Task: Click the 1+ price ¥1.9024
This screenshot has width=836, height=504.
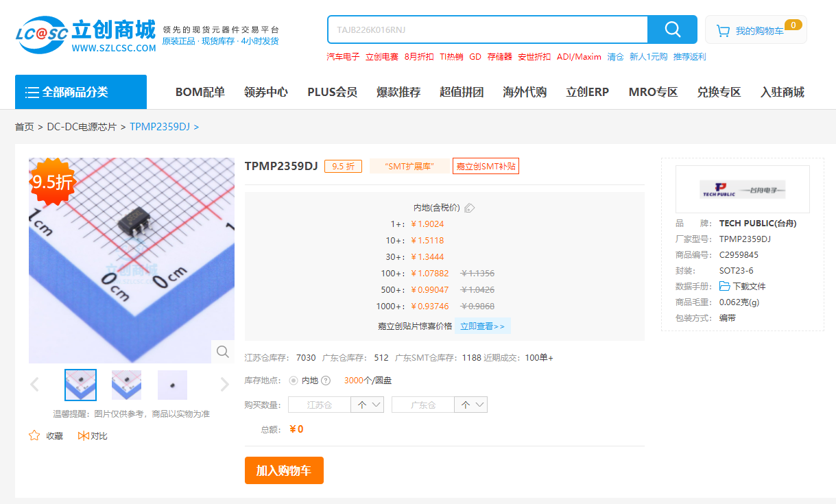Action: tap(427, 224)
